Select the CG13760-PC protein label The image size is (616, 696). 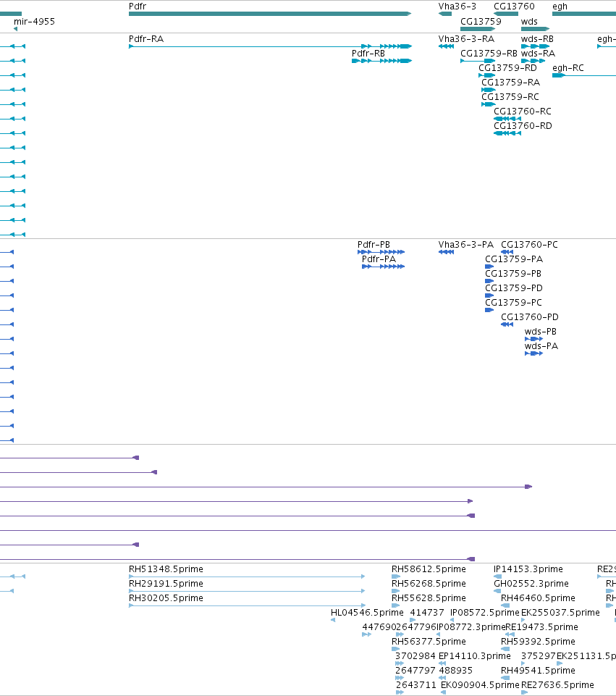529,245
